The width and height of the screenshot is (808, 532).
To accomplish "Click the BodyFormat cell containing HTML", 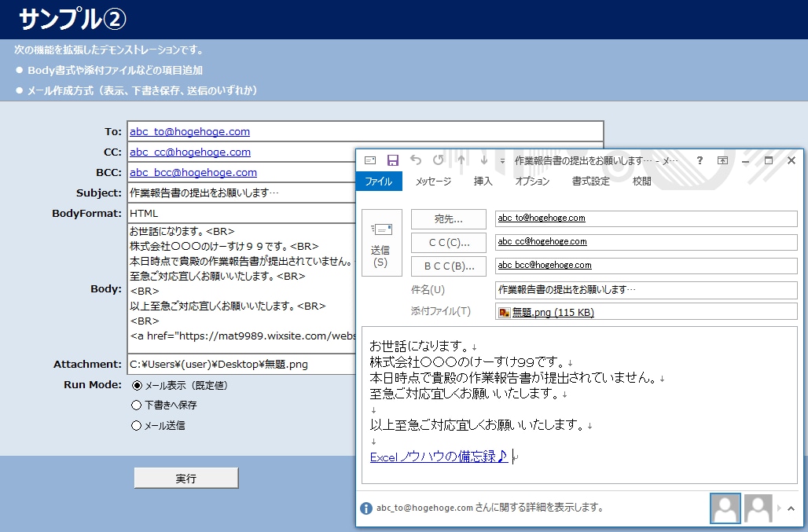I will point(241,213).
